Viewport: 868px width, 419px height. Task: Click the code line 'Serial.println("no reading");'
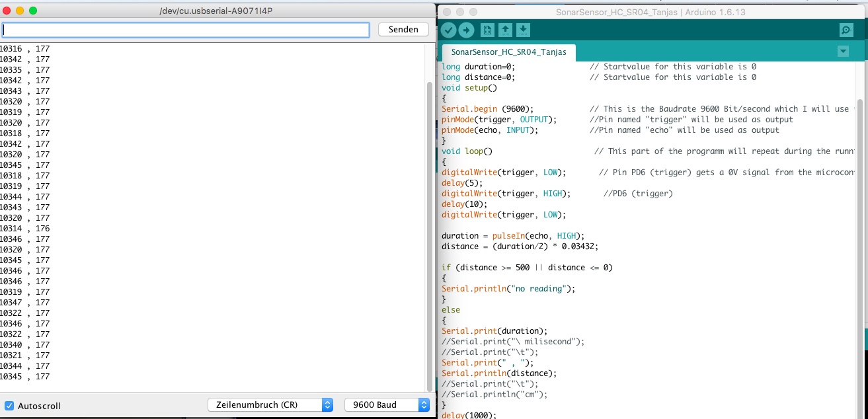point(508,289)
